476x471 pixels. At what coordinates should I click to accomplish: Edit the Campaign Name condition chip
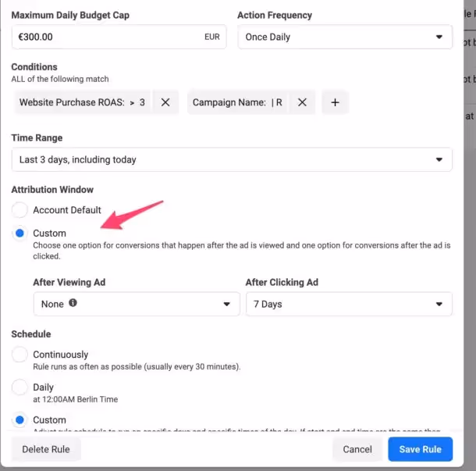tap(237, 102)
